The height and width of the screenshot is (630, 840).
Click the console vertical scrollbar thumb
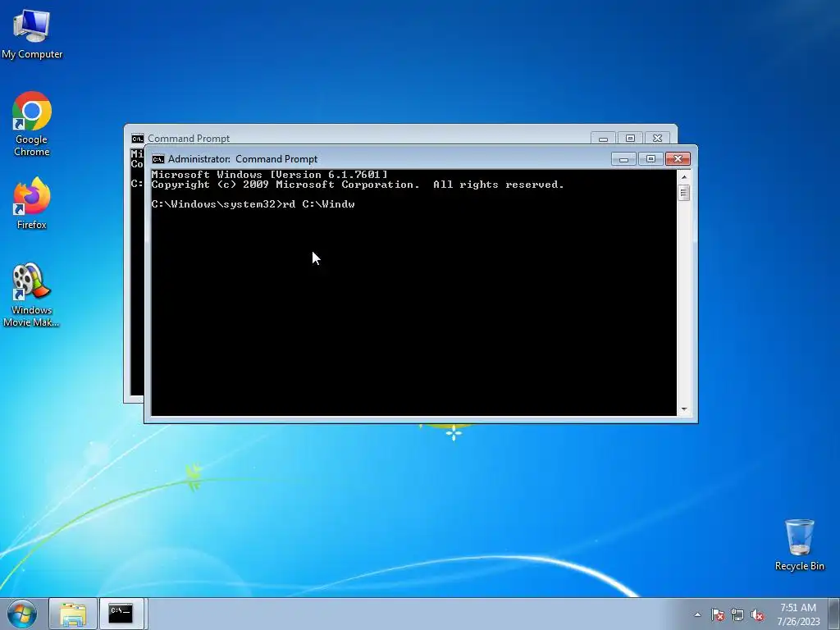point(683,193)
